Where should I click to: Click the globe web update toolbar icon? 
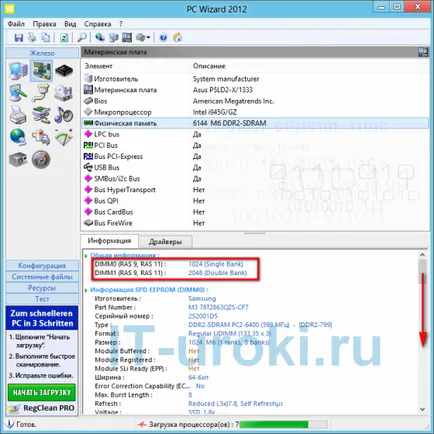(100, 37)
